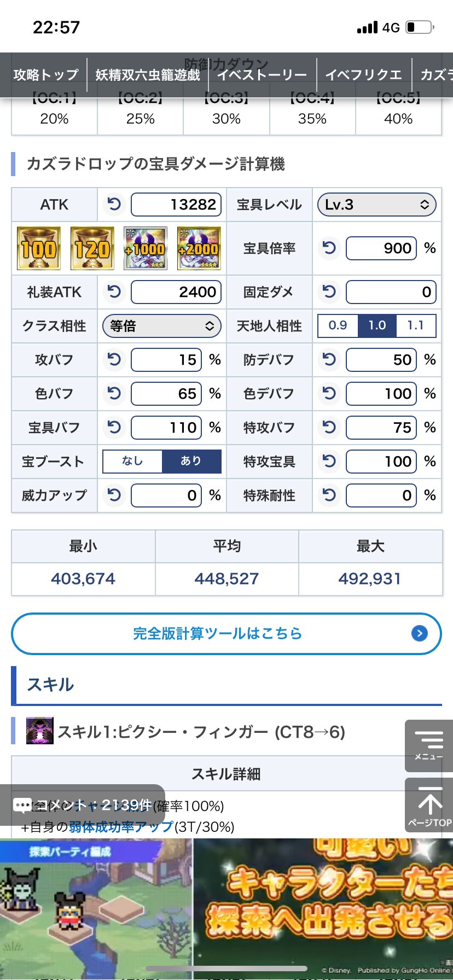
Task: Go to the 攻略トップ nav tab
Action: click(x=46, y=75)
